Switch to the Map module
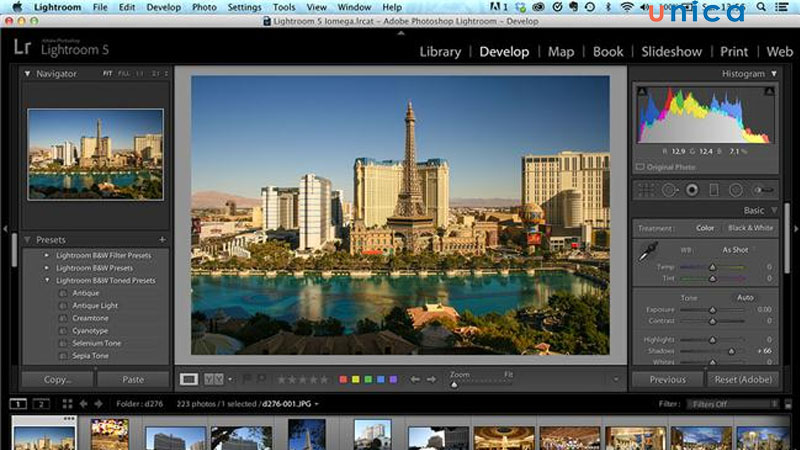This screenshot has width=800, height=450. pos(561,52)
